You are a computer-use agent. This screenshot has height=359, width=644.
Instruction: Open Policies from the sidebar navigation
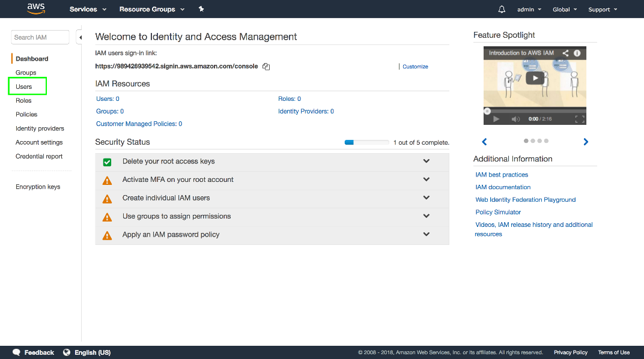[26, 114]
